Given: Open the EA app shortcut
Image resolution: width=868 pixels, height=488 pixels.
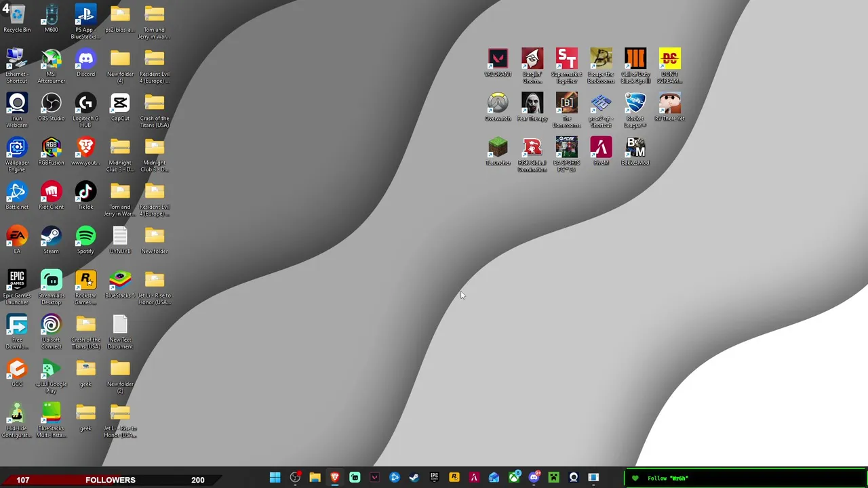Looking at the screenshot, I should (17, 240).
